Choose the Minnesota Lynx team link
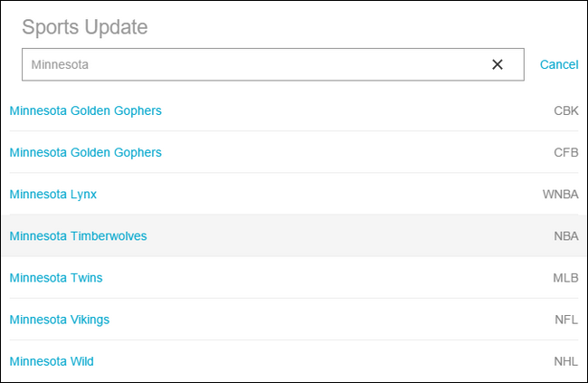The image size is (588, 383). pos(52,194)
